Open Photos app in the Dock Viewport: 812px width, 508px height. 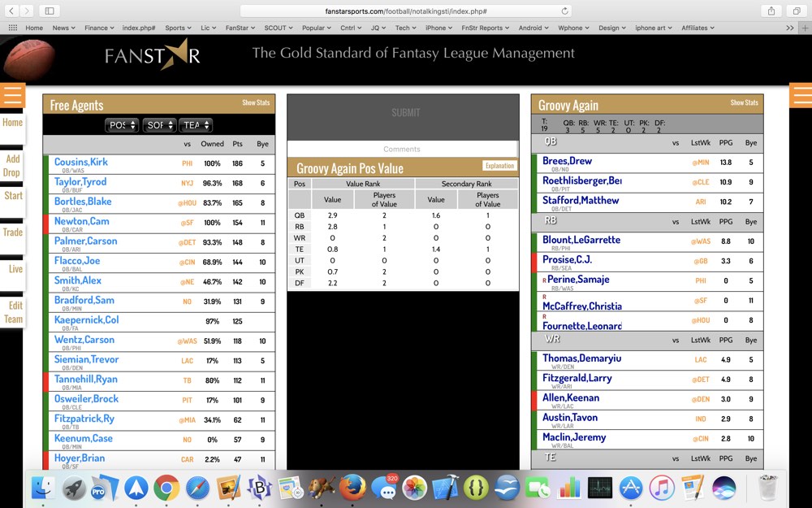click(414, 488)
